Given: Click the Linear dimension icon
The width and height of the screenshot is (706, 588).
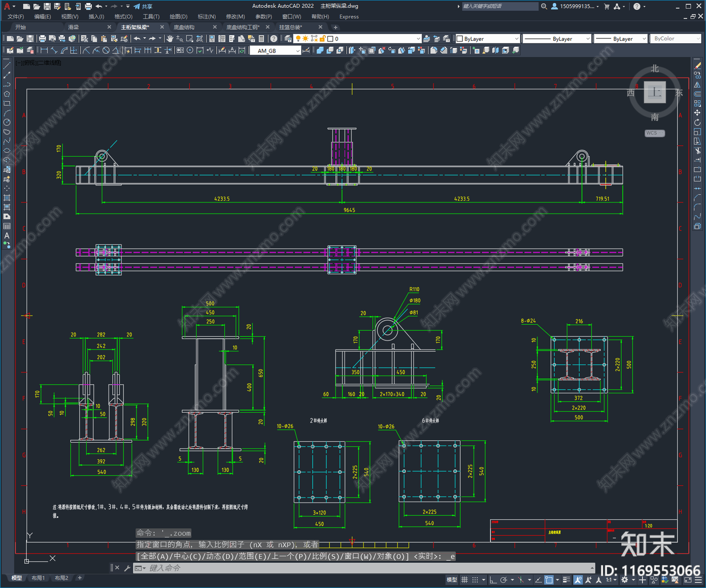Looking at the screenshot, I should click(x=44, y=50).
